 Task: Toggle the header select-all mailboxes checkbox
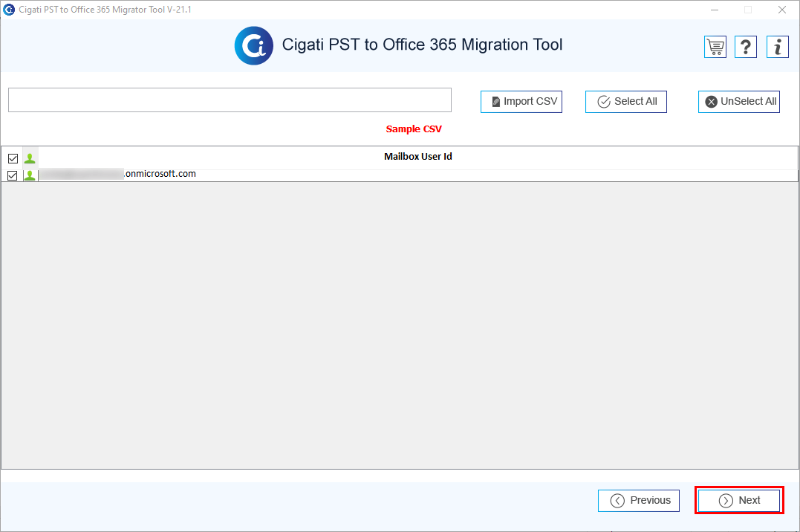click(13, 158)
